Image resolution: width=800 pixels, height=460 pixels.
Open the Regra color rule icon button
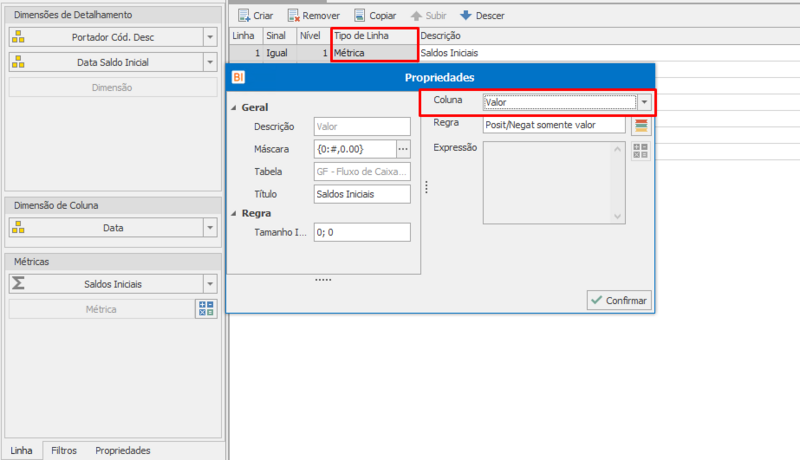[641, 125]
